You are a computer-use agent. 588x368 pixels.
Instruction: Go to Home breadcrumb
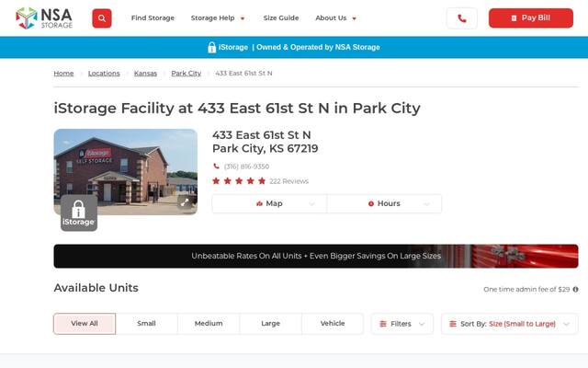[63, 74]
